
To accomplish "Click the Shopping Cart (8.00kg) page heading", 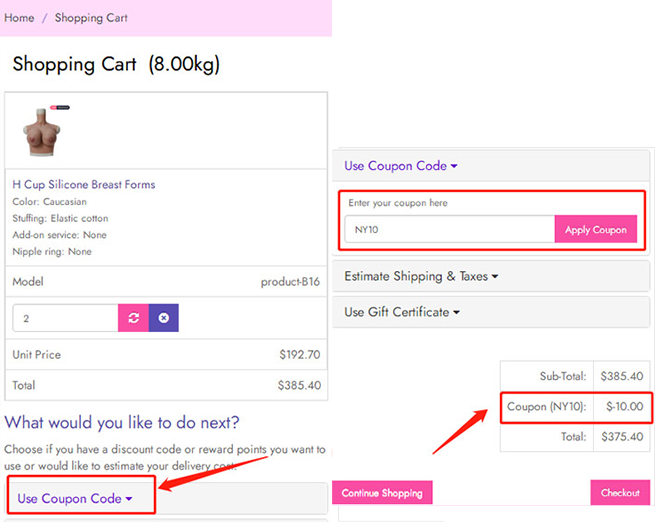I will [116, 65].
